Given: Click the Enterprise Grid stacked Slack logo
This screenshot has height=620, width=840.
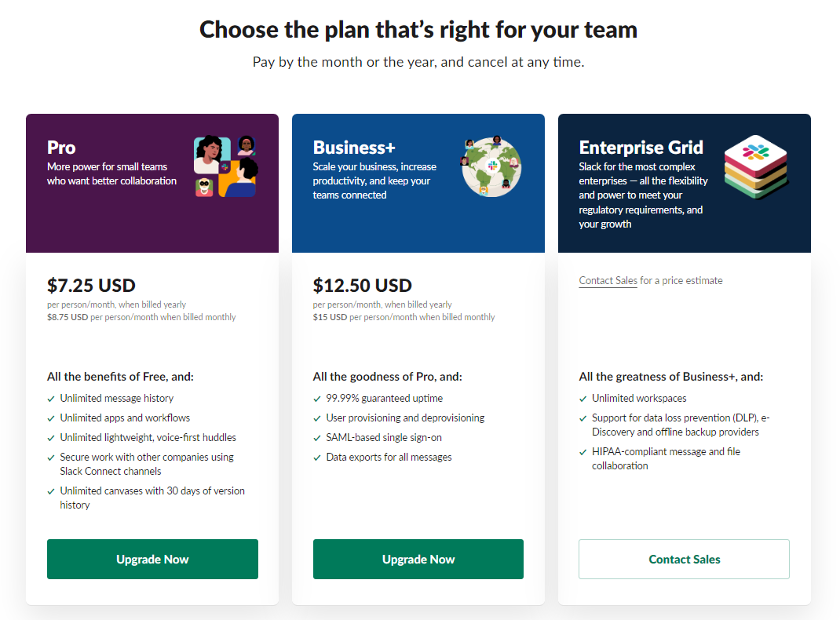Looking at the screenshot, I should pos(756,166).
